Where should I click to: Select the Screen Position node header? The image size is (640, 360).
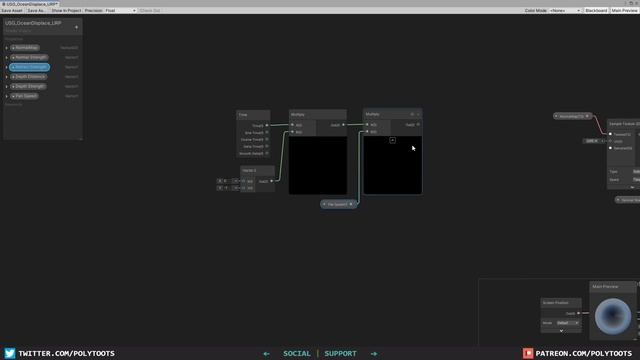tap(561, 303)
